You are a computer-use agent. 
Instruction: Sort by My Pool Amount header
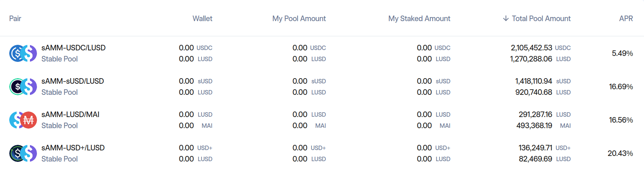click(x=299, y=19)
